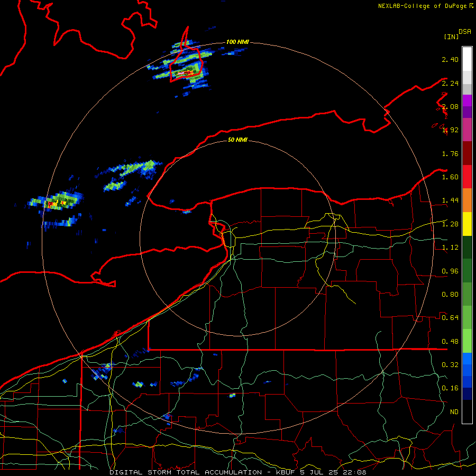Pick the pink-magenta legend swatch near 1.92
Image resolution: width=476 pixels, height=476 pixels.
click(x=467, y=130)
